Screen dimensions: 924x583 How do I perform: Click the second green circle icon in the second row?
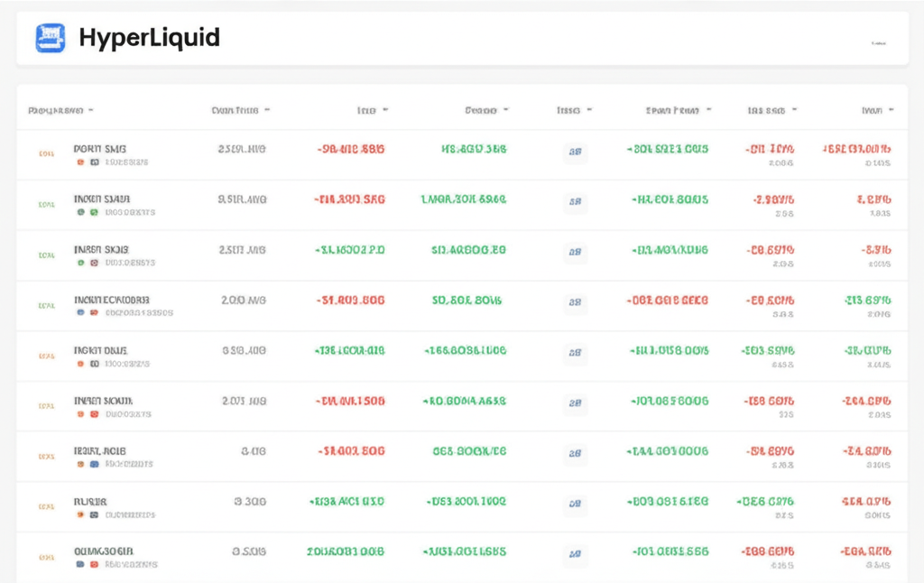click(x=94, y=212)
